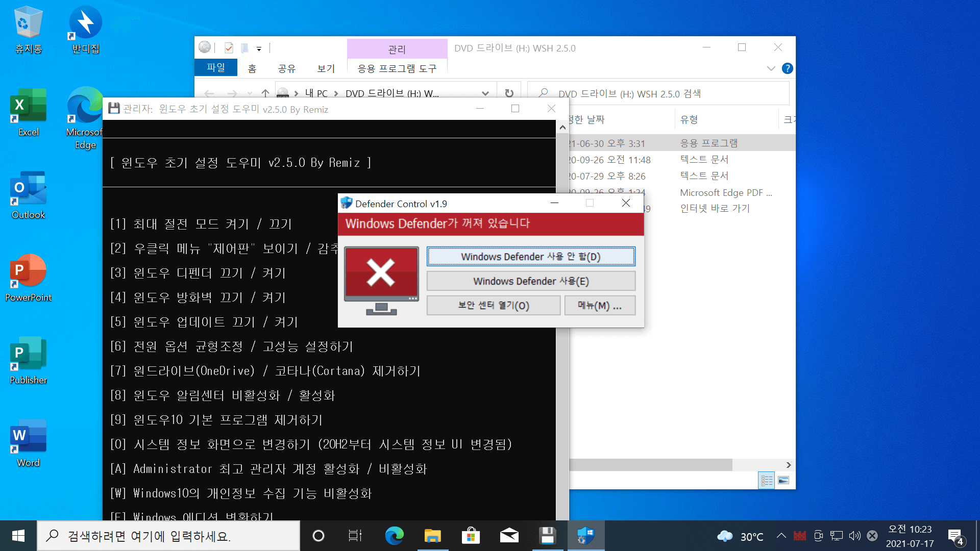Open the address bar history dropdown
The image size is (980, 551).
pyautogui.click(x=485, y=93)
